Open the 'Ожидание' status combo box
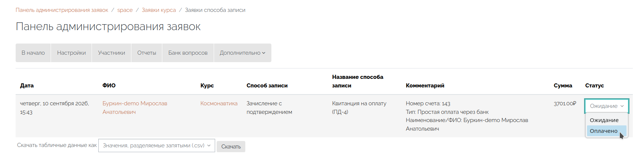The width and height of the screenshot is (644, 160). [x=607, y=106]
